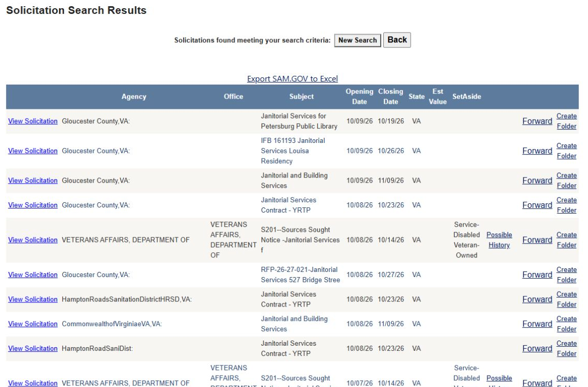View CommonwealthofVirginiaeVA solicitation
The width and height of the screenshot is (588, 387).
coord(33,324)
